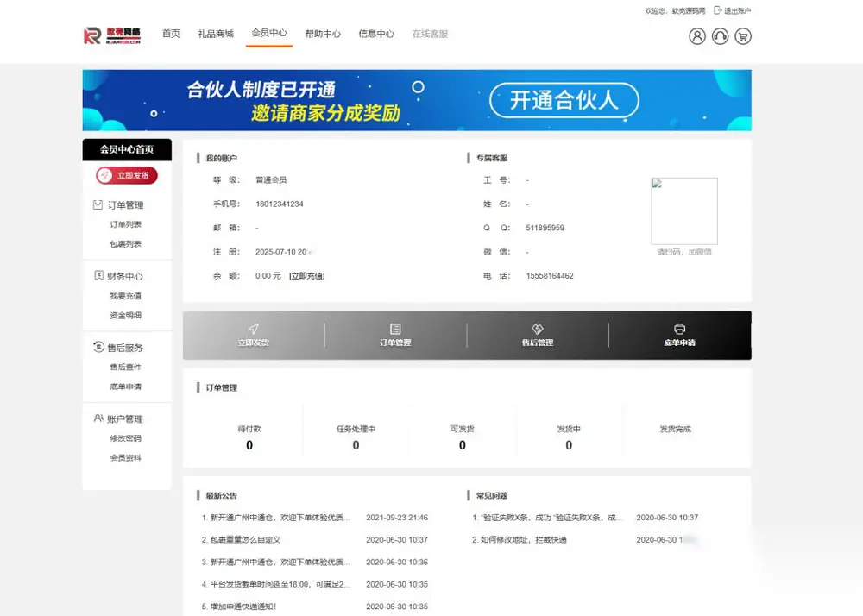Click the logout icon beside 退出账户
863x616 pixels.
coord(718,9)
